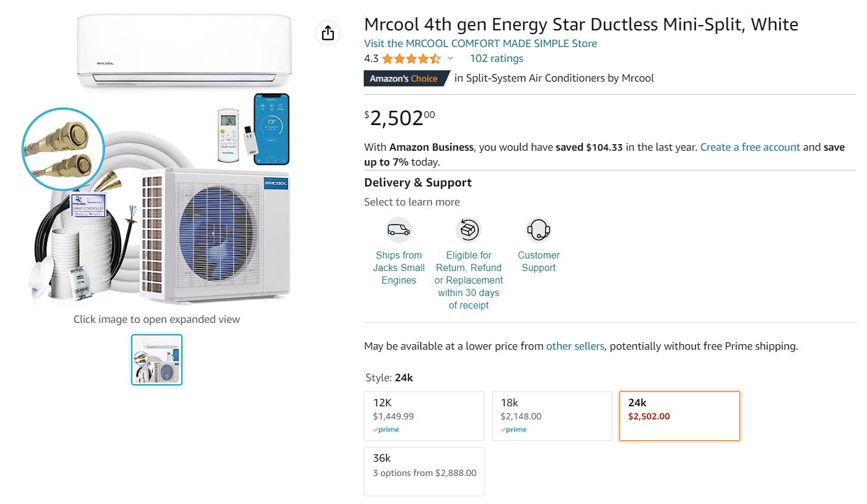
Task: Open expanded view of main product image
Action: pos(156,161)
